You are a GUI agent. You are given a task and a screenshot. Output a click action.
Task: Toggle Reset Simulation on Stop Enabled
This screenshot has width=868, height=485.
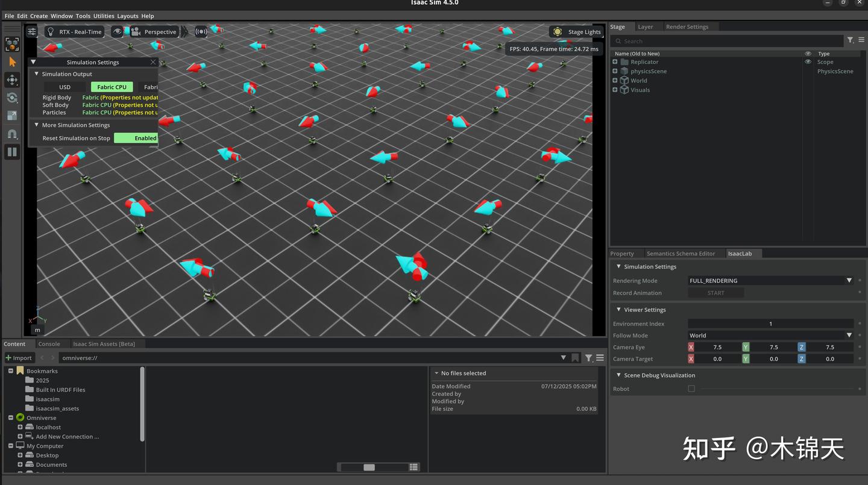pos(136,138)
